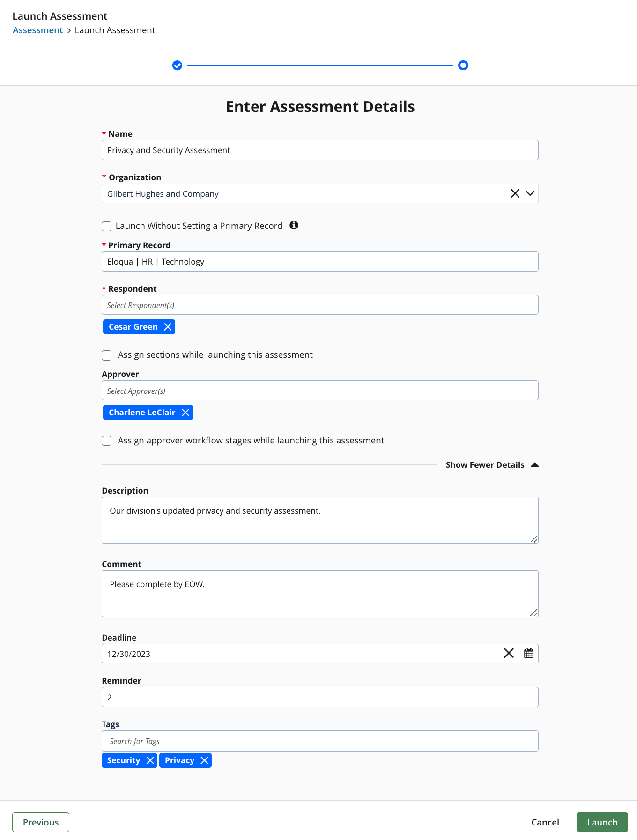Go back using the Previous button
The width and height of the screenshot is (637, 840).
pyautogui.click(x=41, y=822)
